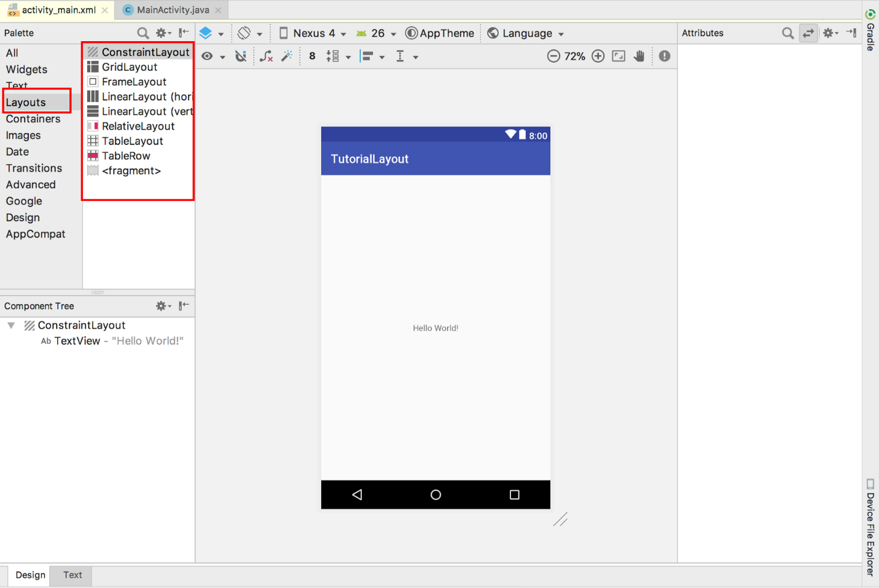Open the Language selector dropdown

pyautogui.click(x=525, y=33)
